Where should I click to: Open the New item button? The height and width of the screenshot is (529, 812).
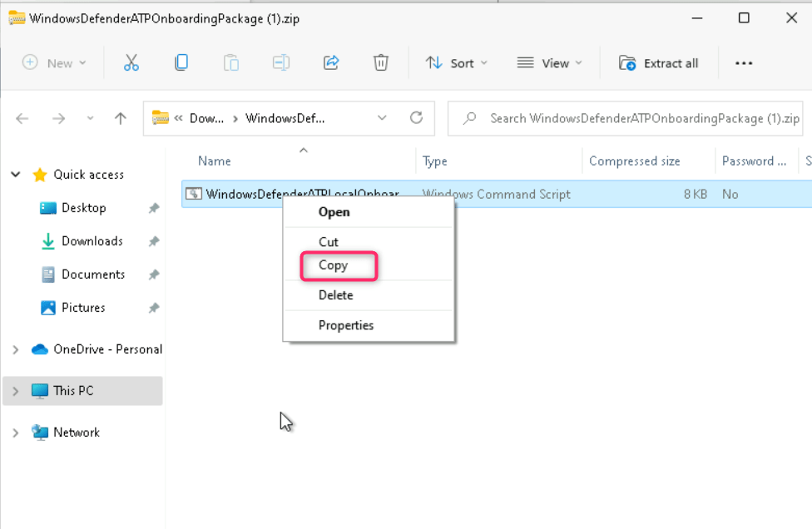click(x=54, y=63)
